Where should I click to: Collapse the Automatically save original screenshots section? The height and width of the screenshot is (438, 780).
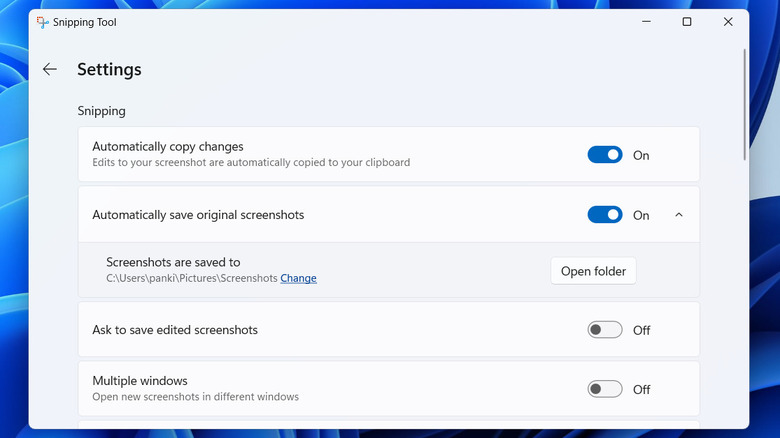click(679, 215)
